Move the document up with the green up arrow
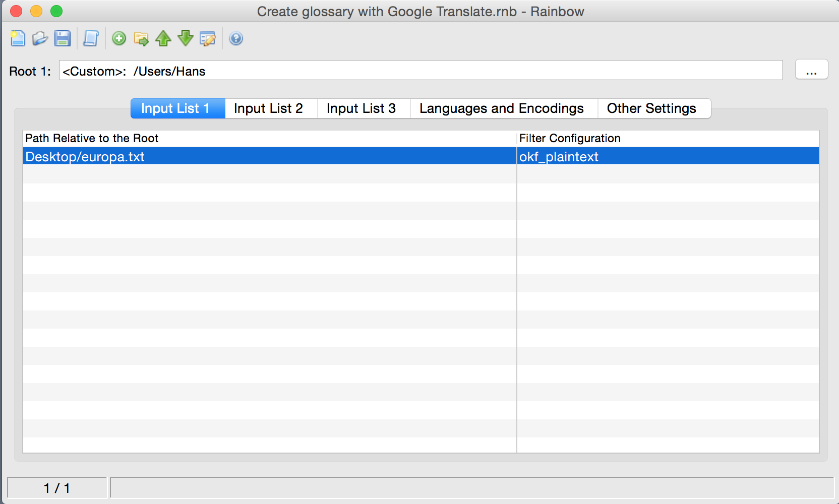 (x=163, y=39)
